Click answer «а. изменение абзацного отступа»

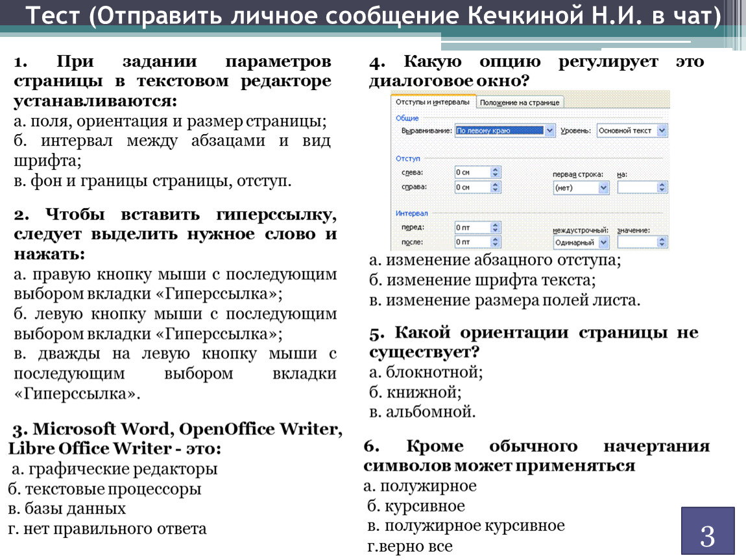coord(495,260)
